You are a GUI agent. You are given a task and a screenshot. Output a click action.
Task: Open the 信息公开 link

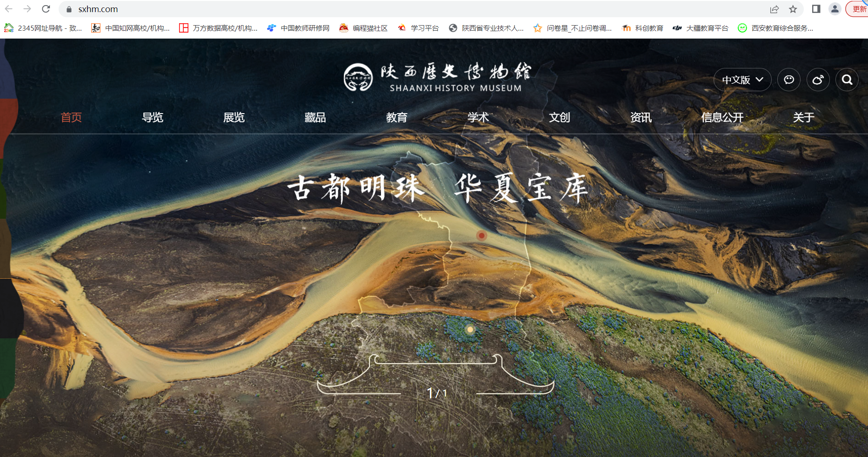tap(722, 117)
